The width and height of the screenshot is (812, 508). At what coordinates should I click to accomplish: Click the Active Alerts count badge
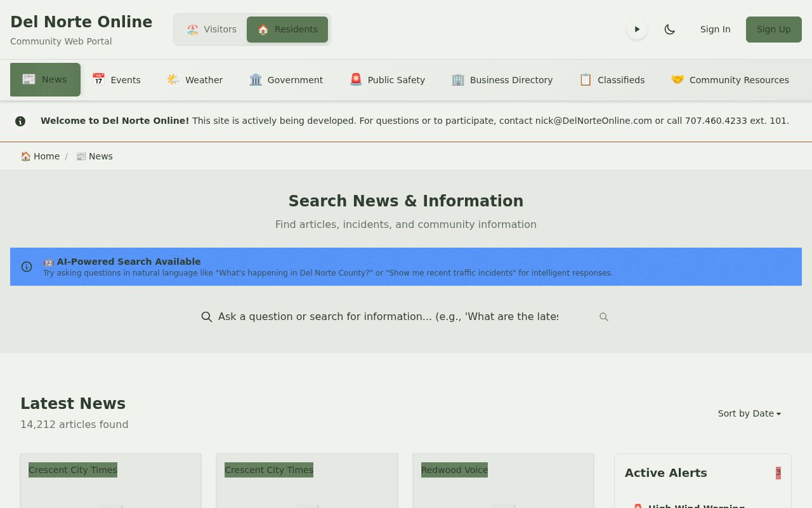778,472
